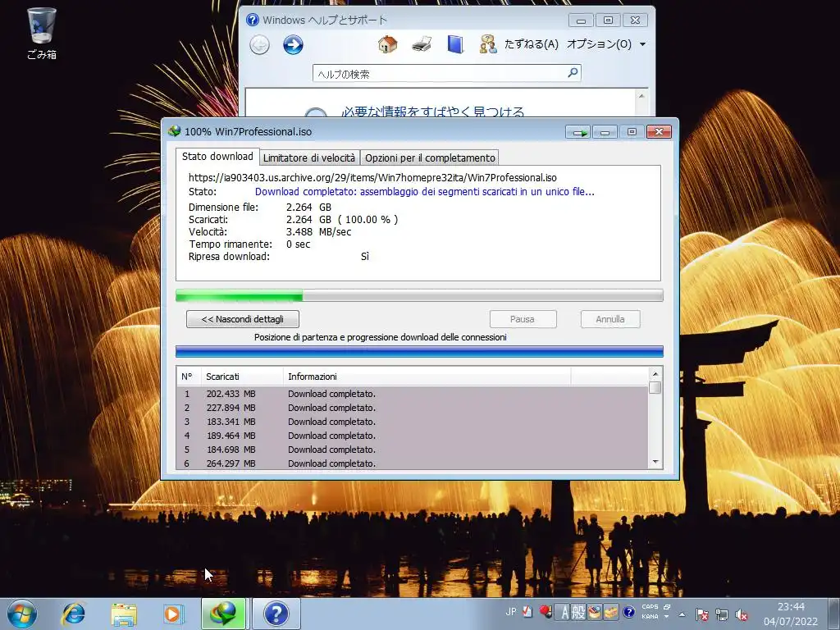Click the Ask people icon in Windows Help
Image resolution: width=840 pixels, height=630 pixels.
point(487,44)
